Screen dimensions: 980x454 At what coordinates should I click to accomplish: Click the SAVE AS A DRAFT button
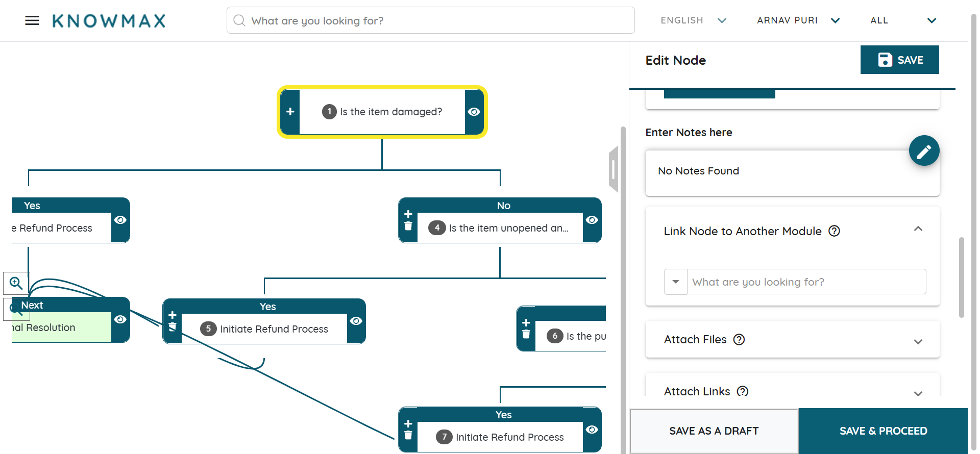[x=714, y=431]
